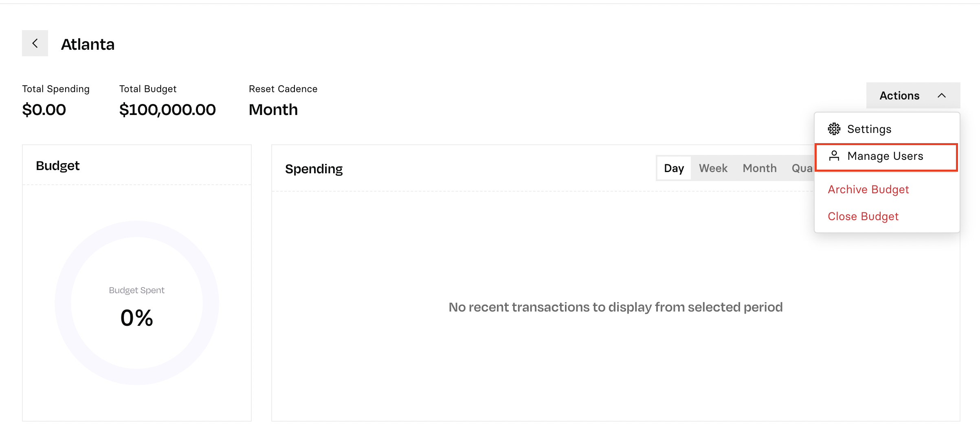Click the person icon beside Manage Users

click(834, 156)
